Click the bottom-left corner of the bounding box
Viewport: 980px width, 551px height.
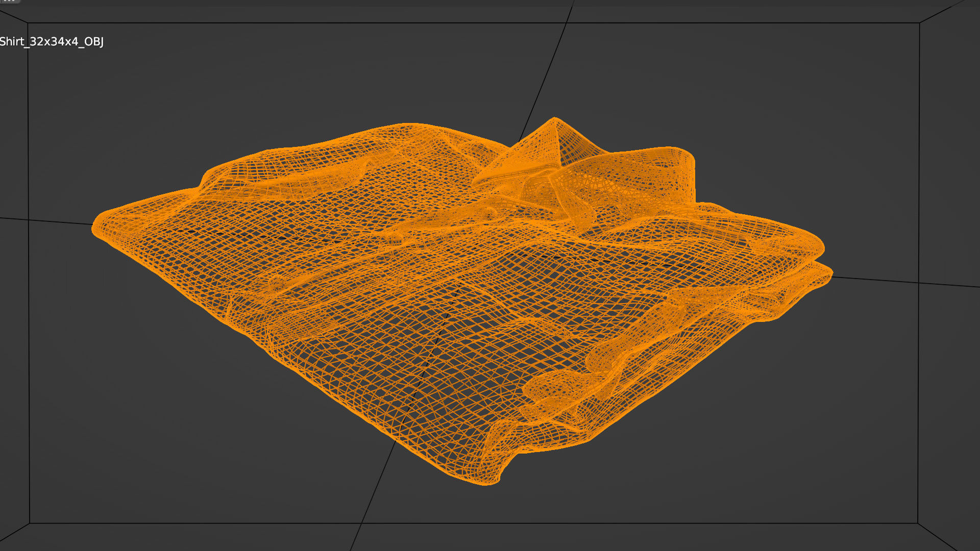(30, 523)
